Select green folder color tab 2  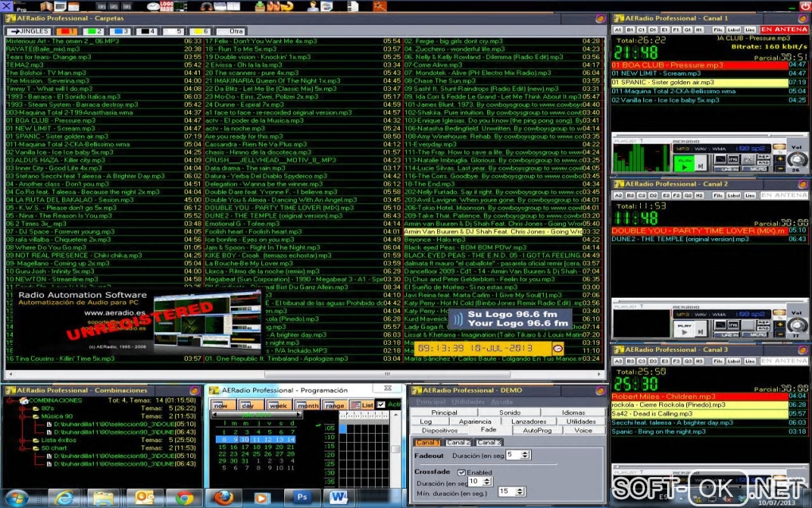tap(92, 31)
